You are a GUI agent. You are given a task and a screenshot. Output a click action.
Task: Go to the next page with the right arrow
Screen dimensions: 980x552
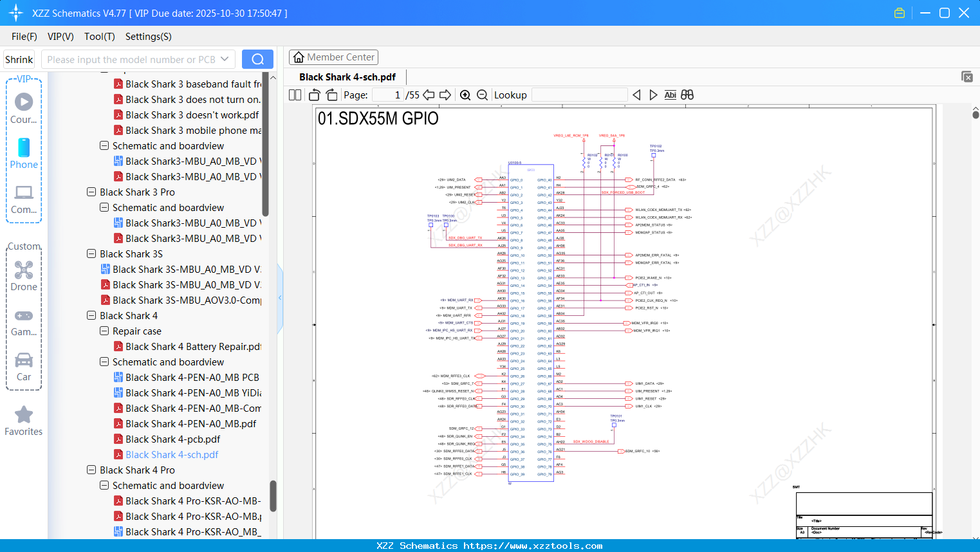[x=445, y=95]
